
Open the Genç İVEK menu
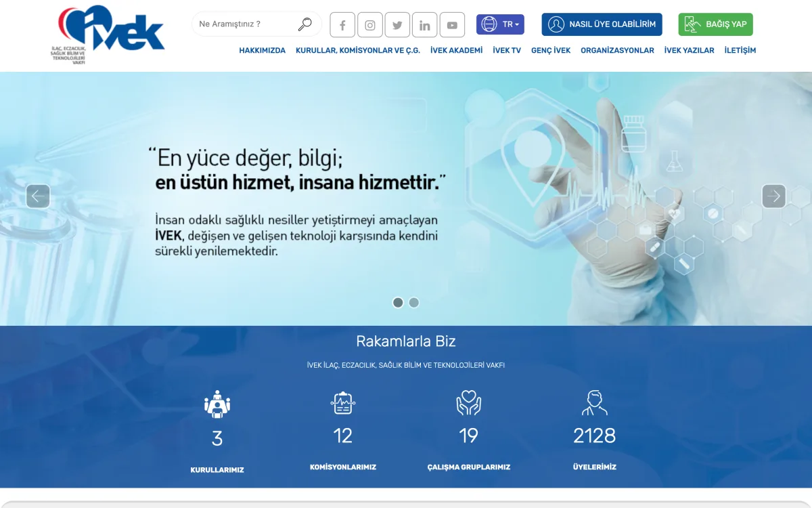(551, 50)
